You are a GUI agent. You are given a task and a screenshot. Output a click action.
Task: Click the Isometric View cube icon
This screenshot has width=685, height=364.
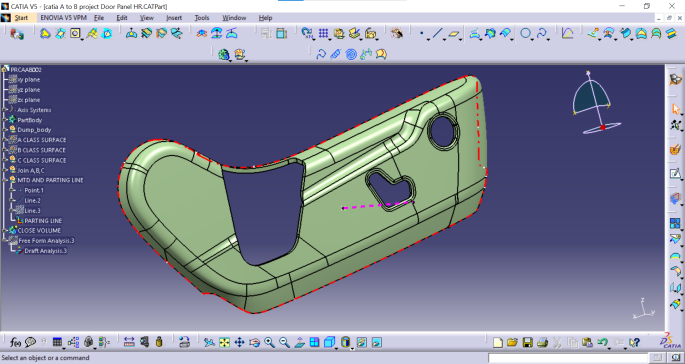pos(329,342)
